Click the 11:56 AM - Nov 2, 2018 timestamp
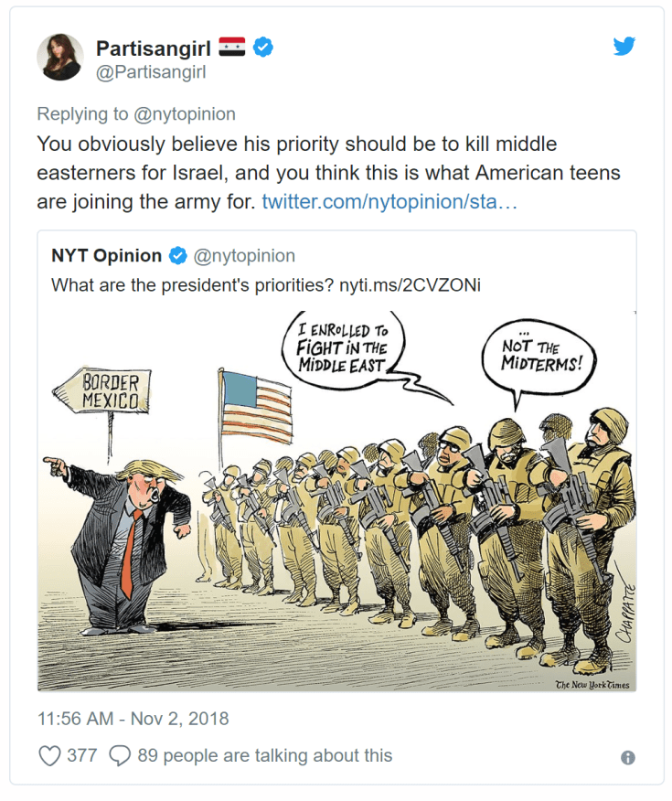Image resolution: width=672 pixels, height=801 pixels. 133,719
